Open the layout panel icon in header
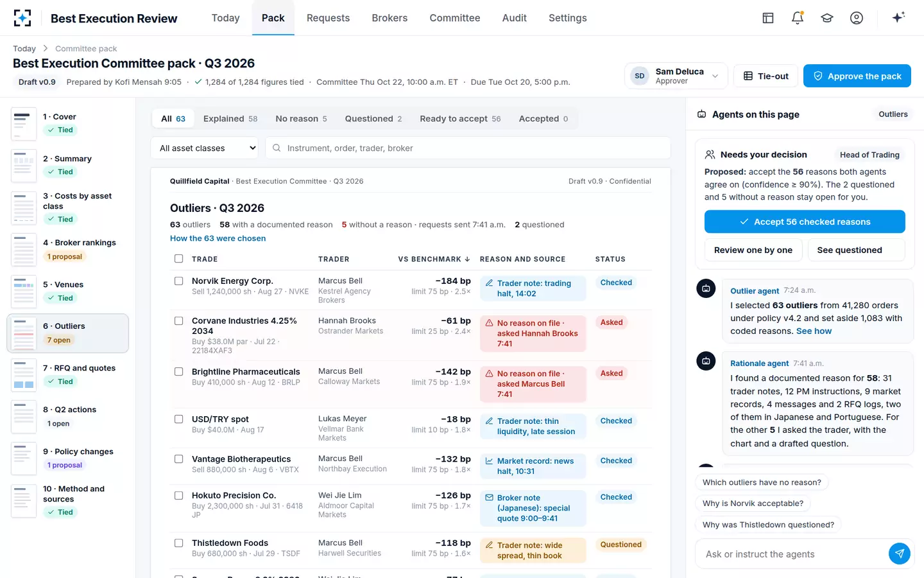The width and height of the screenshot is (924, 578). pos(768,18)
